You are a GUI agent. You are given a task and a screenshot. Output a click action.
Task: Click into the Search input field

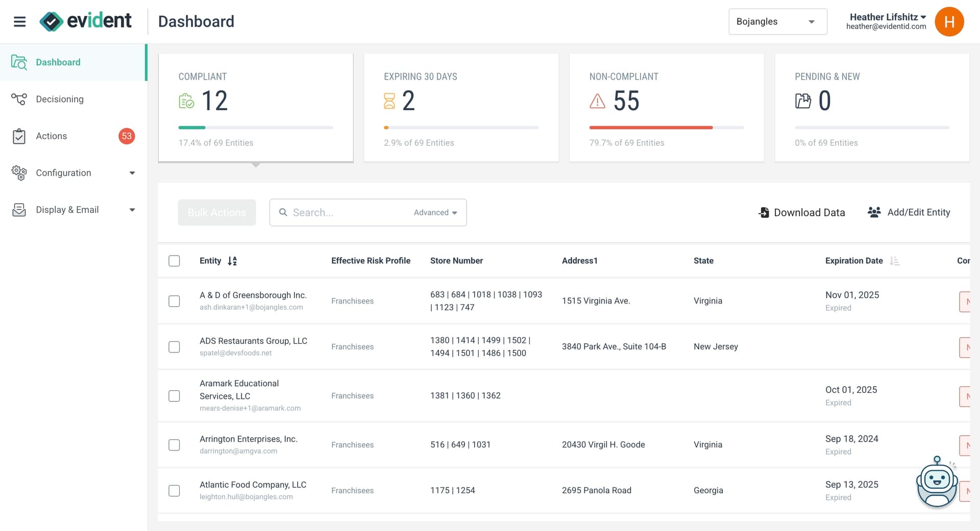point(350,212)
